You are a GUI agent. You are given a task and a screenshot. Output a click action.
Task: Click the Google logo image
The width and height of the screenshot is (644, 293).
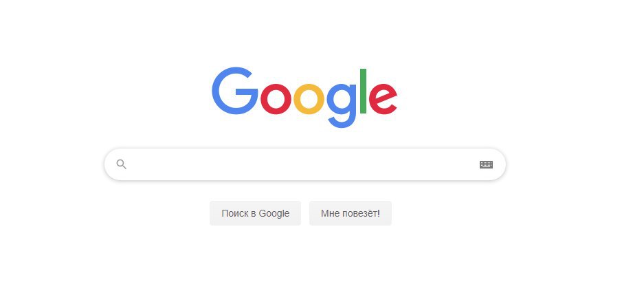(x=304, y=98)
